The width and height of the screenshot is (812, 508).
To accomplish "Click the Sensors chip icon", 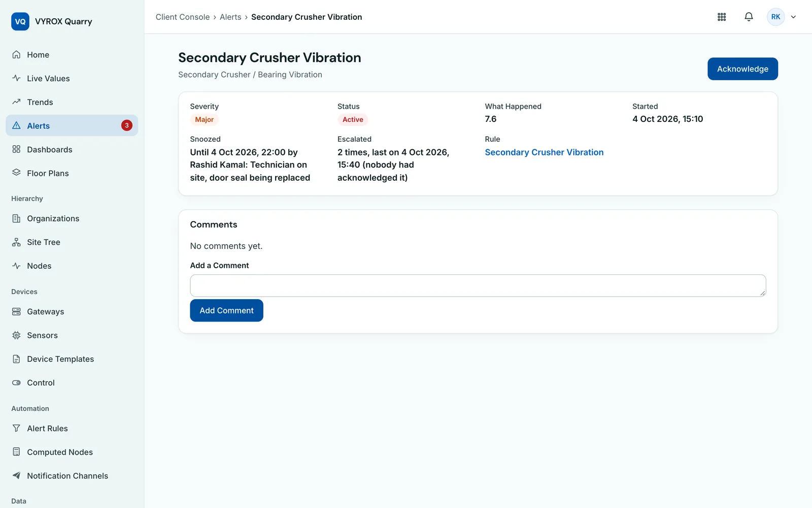I will point(16,335).
